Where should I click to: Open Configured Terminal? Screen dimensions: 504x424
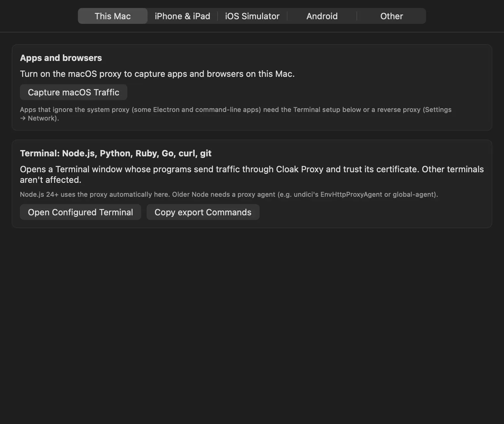coord(81,212)
